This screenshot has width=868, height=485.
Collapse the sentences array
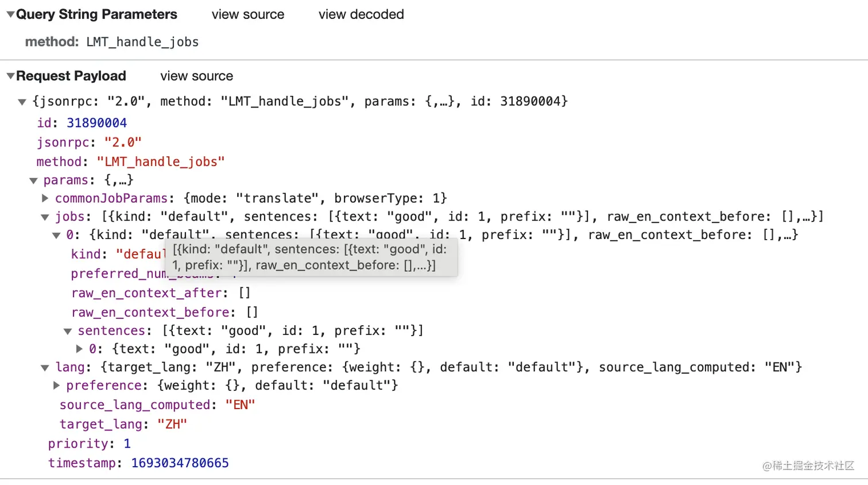(x=68, y=330)
